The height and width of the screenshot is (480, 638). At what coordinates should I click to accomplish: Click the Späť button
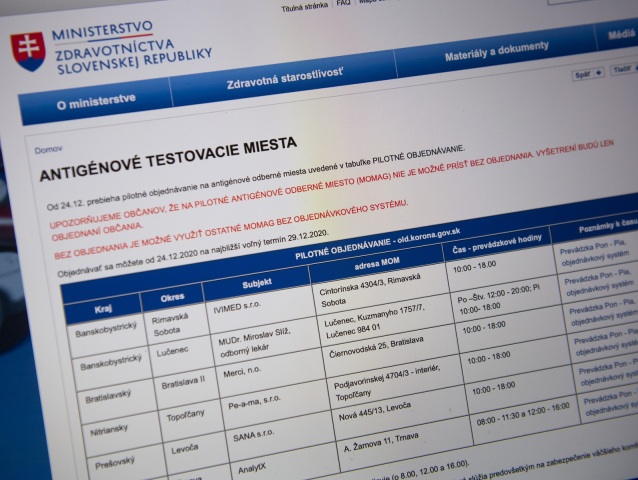588,74
